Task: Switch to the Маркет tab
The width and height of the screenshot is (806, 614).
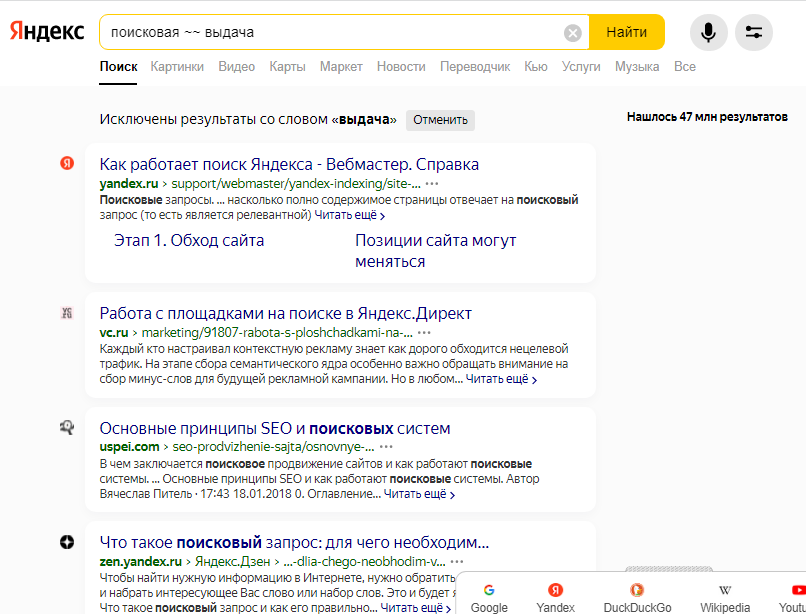Action: tap(341, 67)
